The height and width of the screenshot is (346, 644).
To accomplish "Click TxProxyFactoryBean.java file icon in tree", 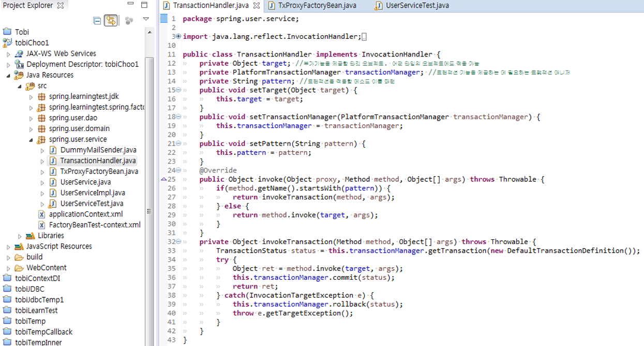I will (53, 171).
